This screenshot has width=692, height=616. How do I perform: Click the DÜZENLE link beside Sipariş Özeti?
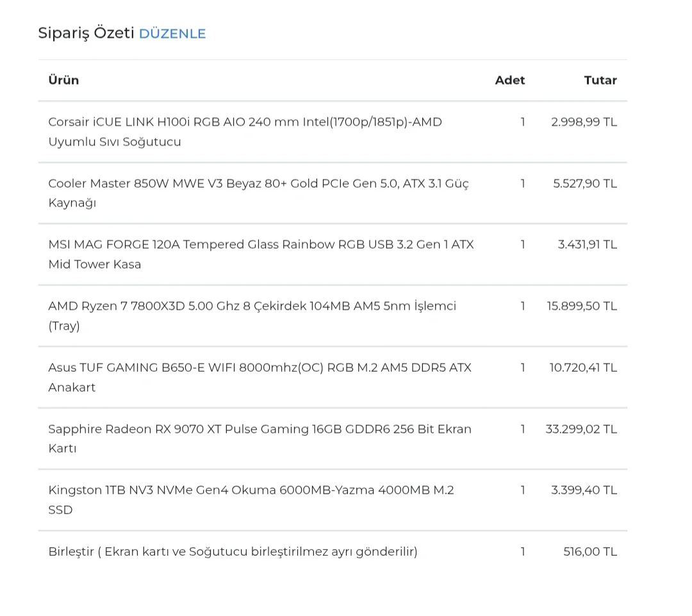point(172,33)
